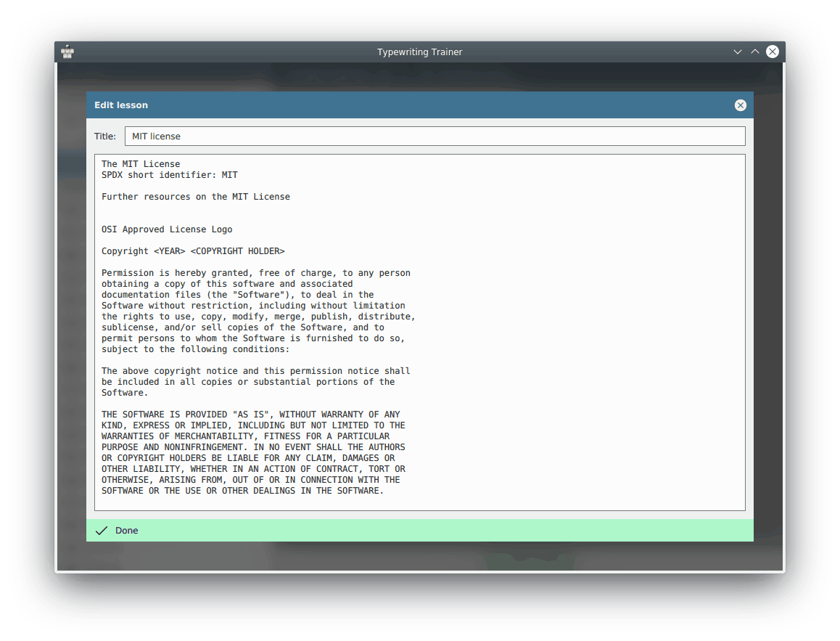Click line starting 'Permission is hereby granted'
The width and height of the screenshot is (840, 641).
pos(255,273)
